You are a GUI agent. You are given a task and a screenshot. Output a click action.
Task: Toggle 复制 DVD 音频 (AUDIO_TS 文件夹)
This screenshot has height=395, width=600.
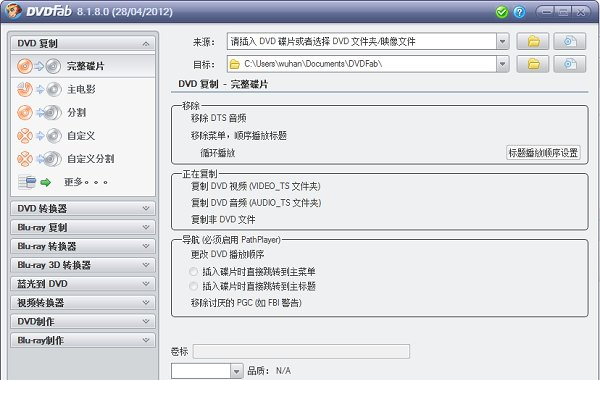click(256, 203)
